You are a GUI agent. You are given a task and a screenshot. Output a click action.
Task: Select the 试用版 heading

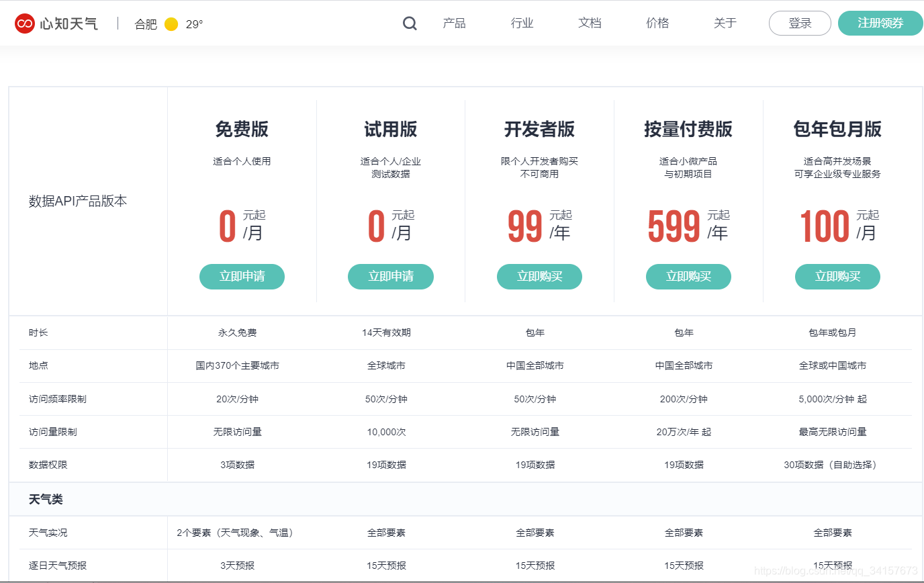tap(391, 129)
